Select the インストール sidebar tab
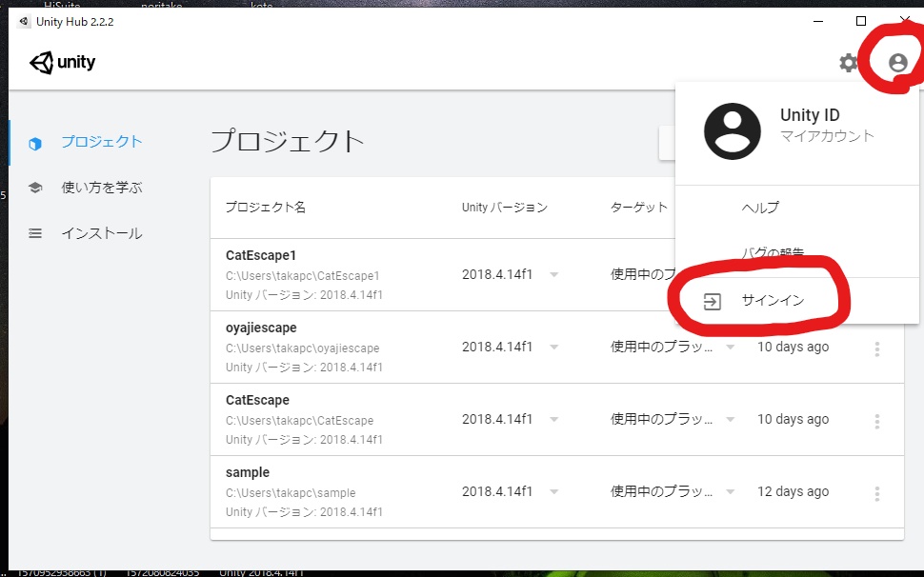This screenshot has width=924, height=577. (x=101, y=233)
